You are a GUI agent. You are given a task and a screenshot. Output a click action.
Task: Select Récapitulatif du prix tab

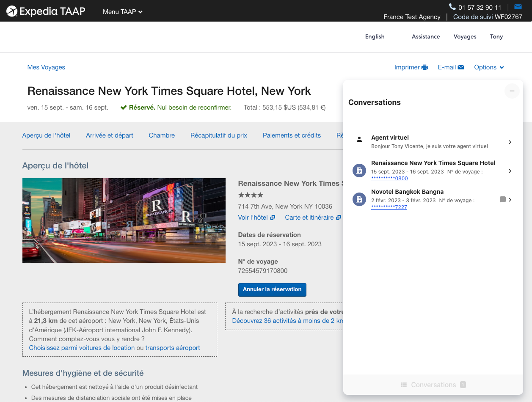click(219, 135)
